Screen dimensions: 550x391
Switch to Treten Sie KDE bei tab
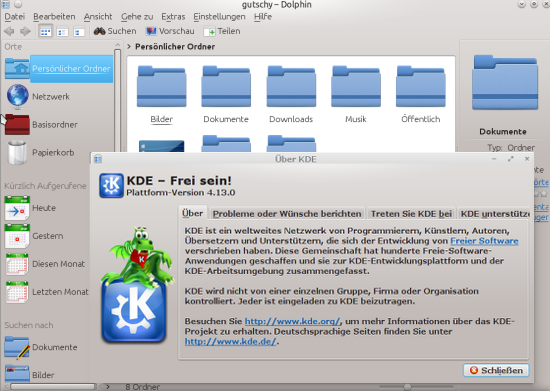[x=411, y=214]
